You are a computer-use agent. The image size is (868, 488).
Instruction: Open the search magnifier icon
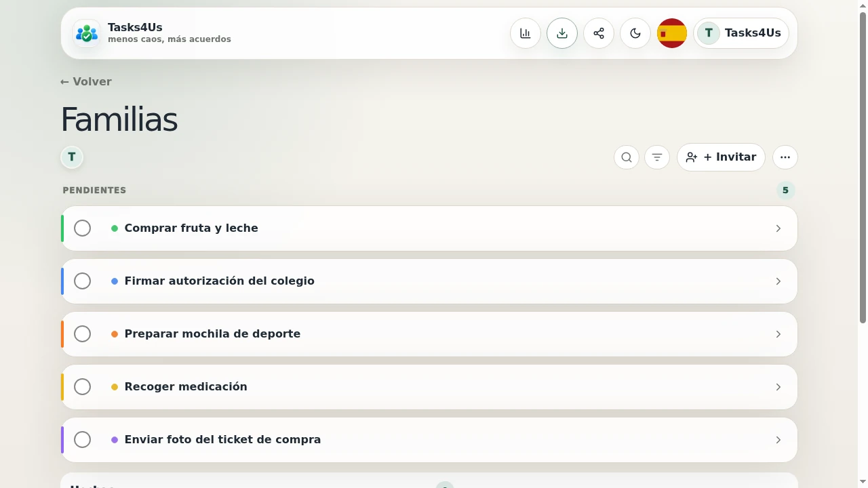(627, 157)
